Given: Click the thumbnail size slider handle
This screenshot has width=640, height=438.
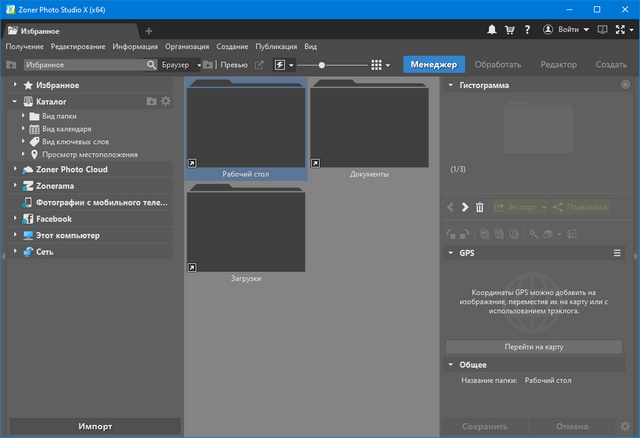Looking at the screenshot, I should (322, 65).
